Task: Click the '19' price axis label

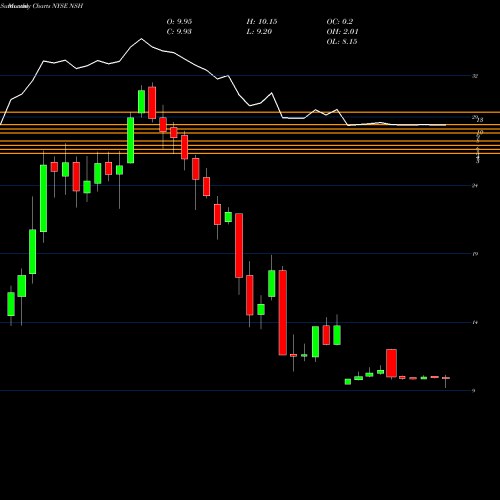Action: (475, 254)
